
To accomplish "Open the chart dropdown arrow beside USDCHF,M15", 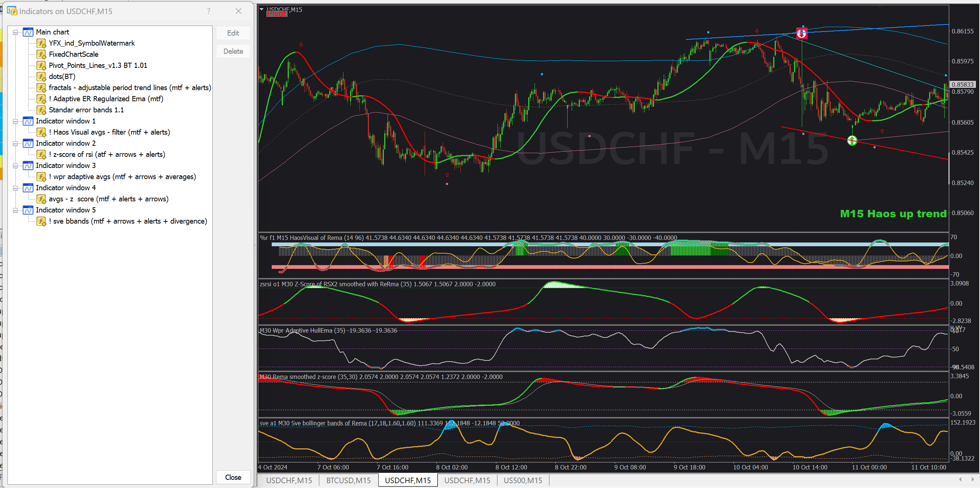I will pyautogui.click(x=261, y=9).
